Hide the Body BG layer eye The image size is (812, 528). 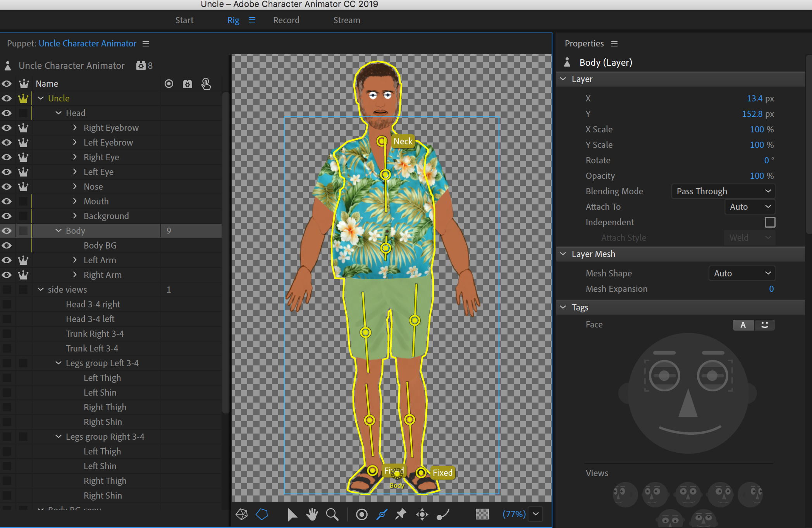point(7,245)
